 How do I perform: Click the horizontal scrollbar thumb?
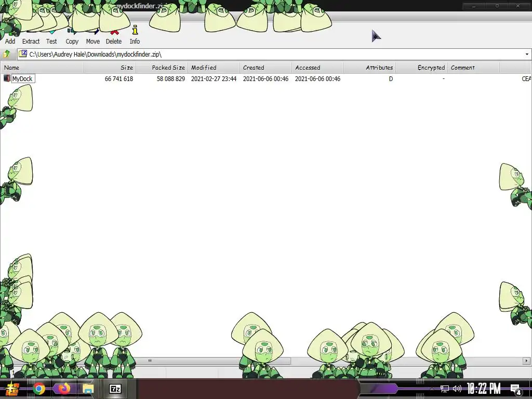coord(150,361)
